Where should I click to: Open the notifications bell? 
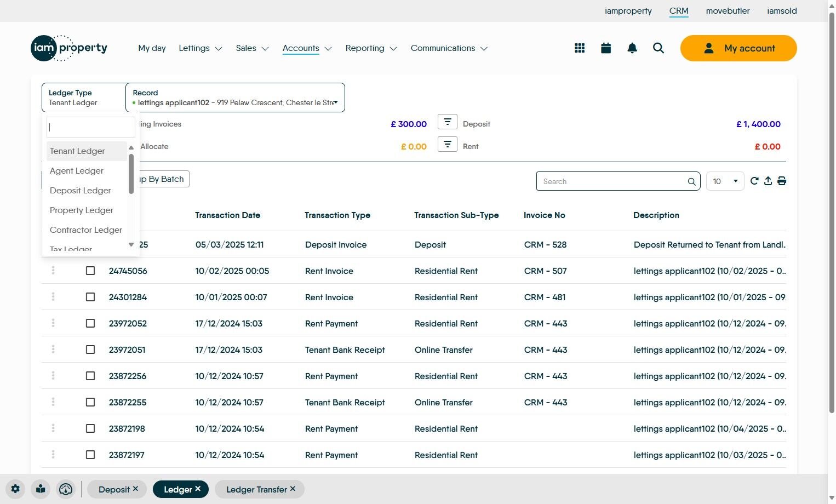coord(632,48)
